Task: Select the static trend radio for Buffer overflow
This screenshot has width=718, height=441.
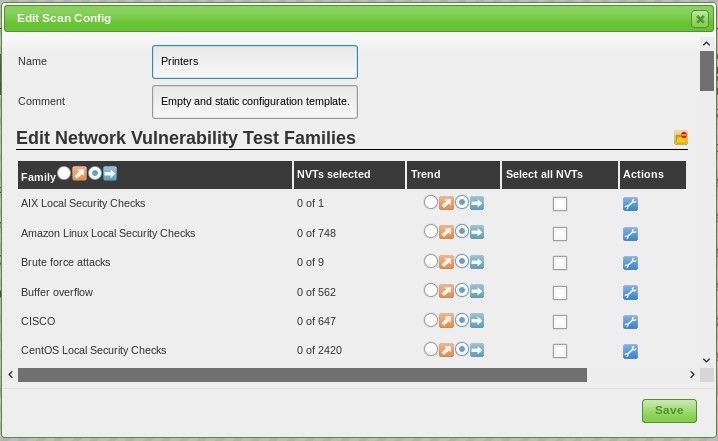Action: (462, 290)
